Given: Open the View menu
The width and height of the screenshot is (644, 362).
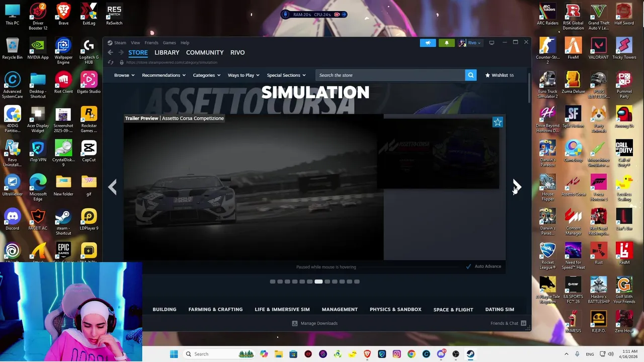Looking at the screenshot, I should point(135,43).
